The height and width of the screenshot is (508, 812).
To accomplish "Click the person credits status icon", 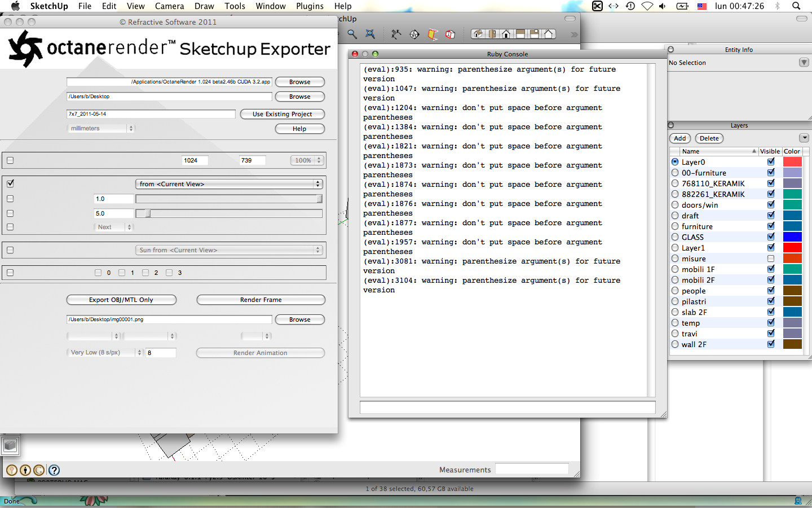I will (25, 470).
